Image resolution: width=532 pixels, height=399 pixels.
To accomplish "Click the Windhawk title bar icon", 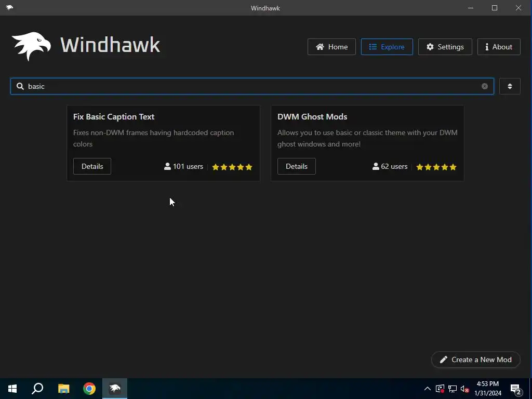I will coord(9,7).
